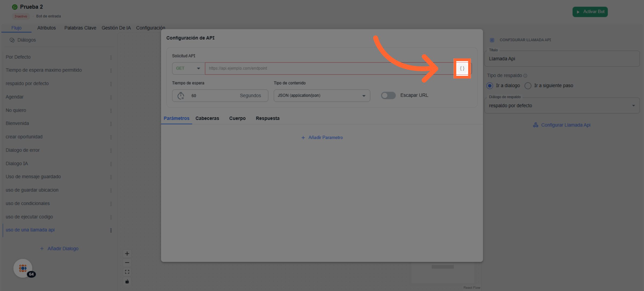
Task: Enable the Escapar URL switch
Action: pyautogui.click(x=388, y=95)
